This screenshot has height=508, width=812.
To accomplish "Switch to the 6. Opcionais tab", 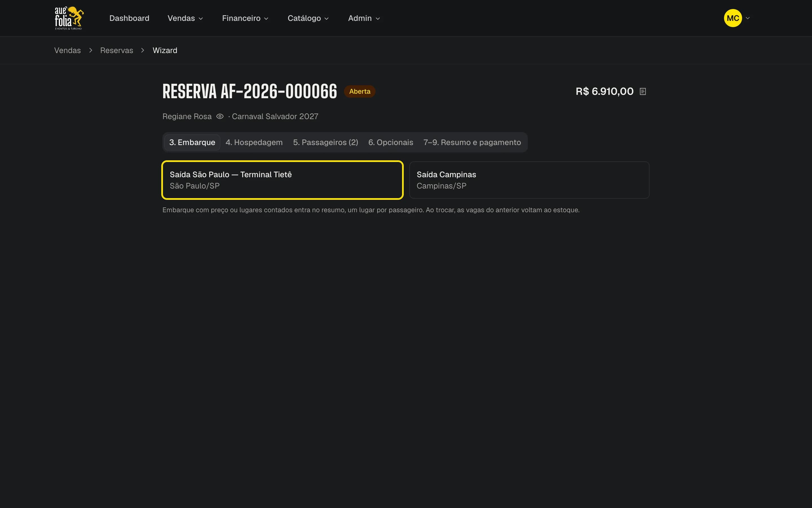I will point(390,143).
